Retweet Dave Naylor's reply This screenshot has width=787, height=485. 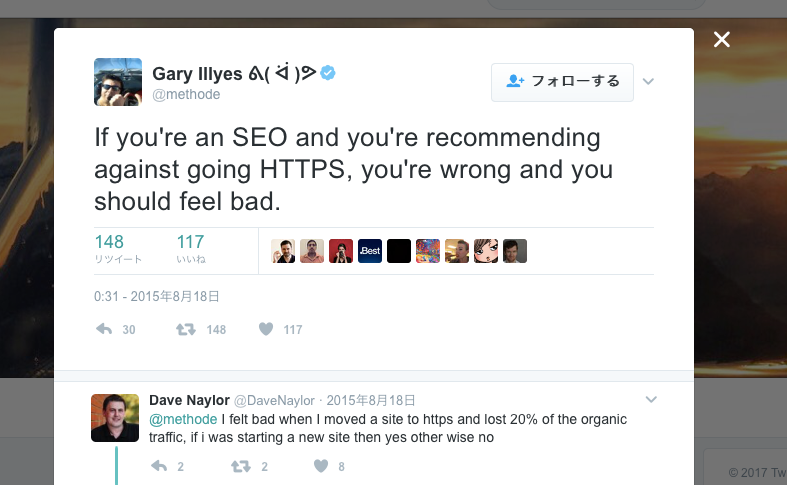240,466
